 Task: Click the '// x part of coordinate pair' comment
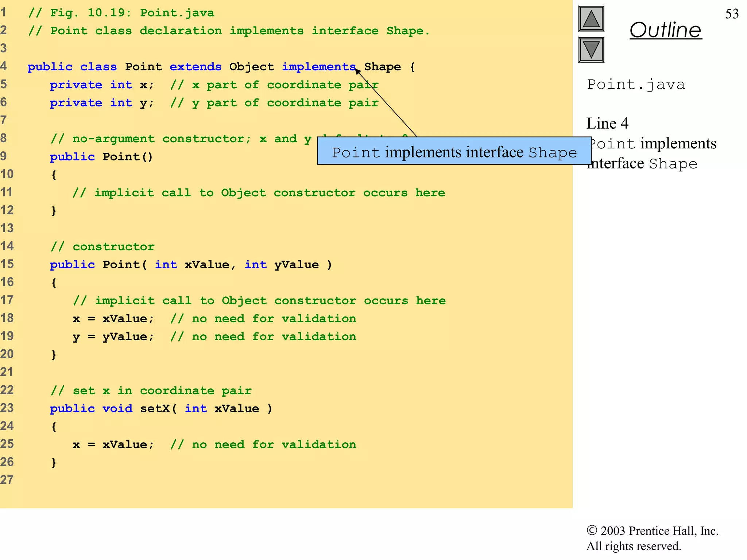coord(275,85)
